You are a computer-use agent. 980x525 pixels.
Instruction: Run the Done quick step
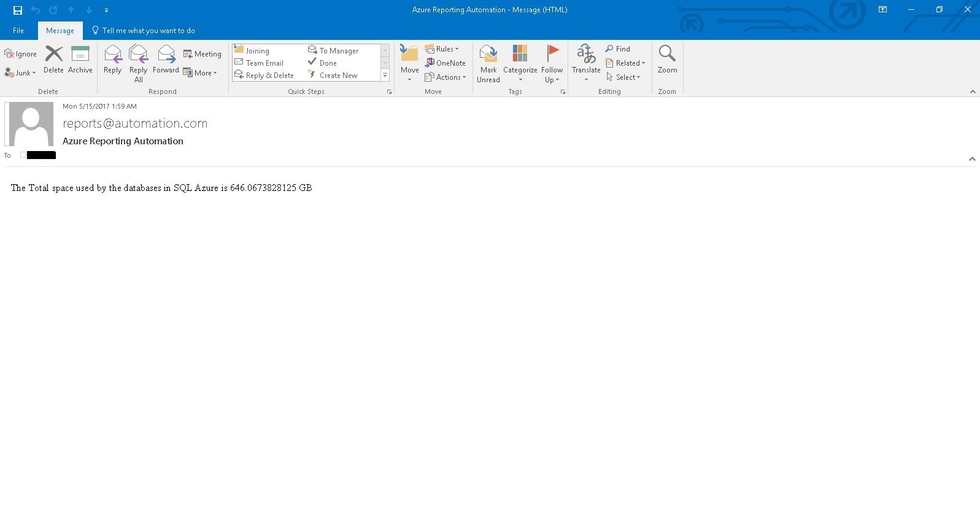[x=322, y=63]
